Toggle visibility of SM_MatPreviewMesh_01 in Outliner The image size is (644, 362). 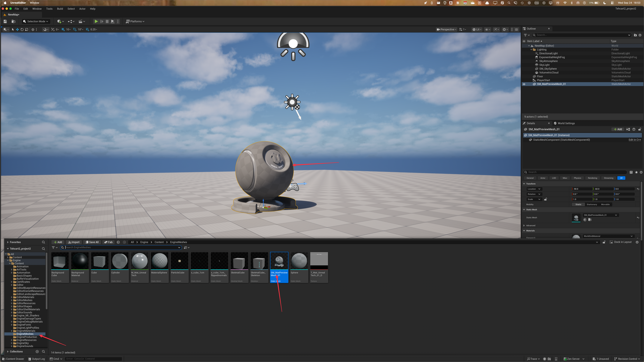524,84
